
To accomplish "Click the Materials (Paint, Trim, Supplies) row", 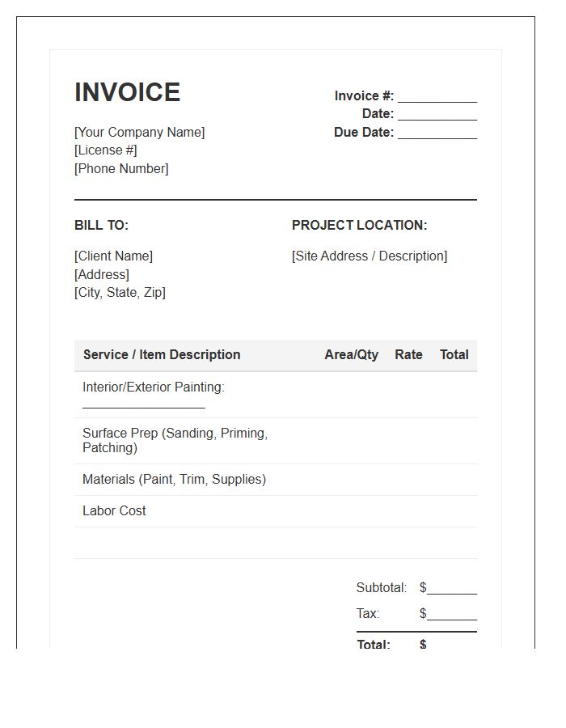I will 276,480.
